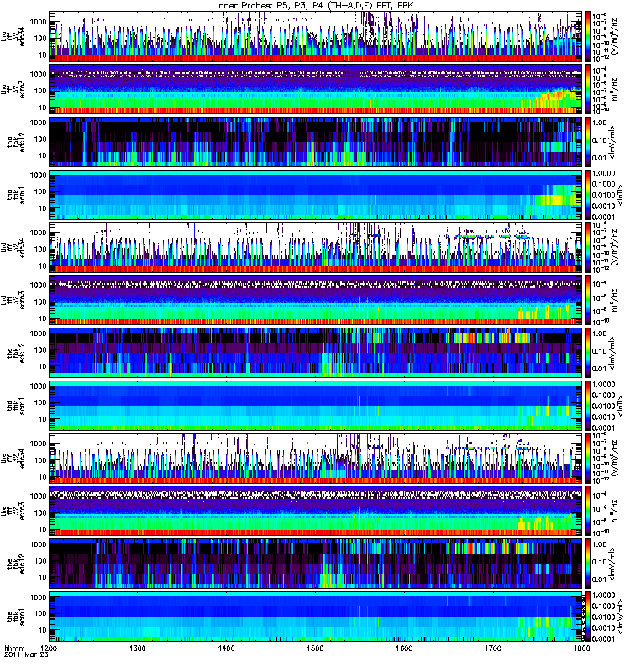Select the thd fff 32 edc34 spectrogram panel
Viewport: 630px width, 672px height.
tap(316, 247)
